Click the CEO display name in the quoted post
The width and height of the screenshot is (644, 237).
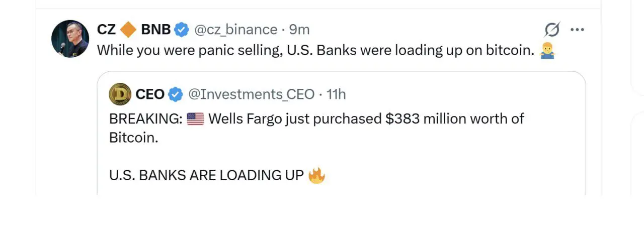150,94
